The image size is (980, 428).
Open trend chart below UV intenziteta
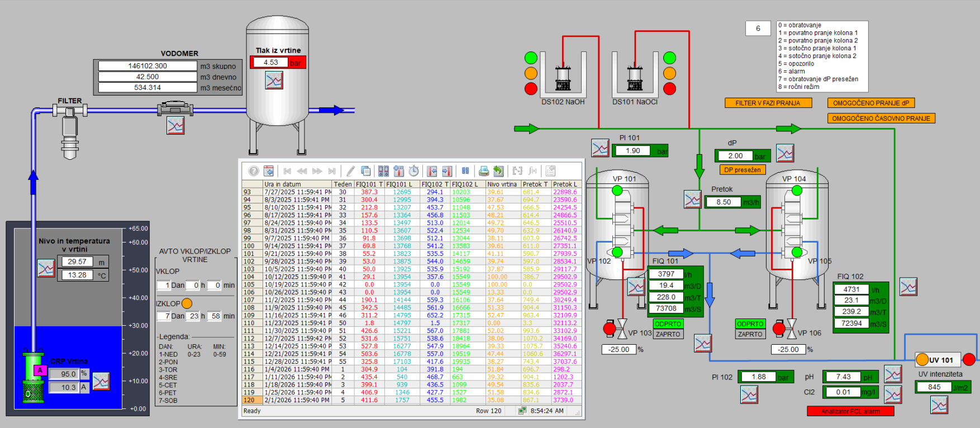(939, 405)
